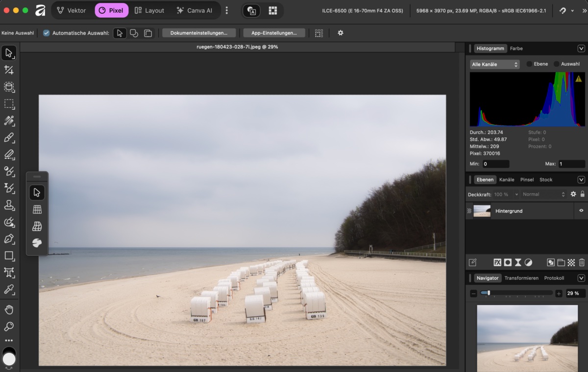Screen dimensions: 588x372
Task: Enable the Ebene radio button in Histogramm
Action: tap(529, 64)
